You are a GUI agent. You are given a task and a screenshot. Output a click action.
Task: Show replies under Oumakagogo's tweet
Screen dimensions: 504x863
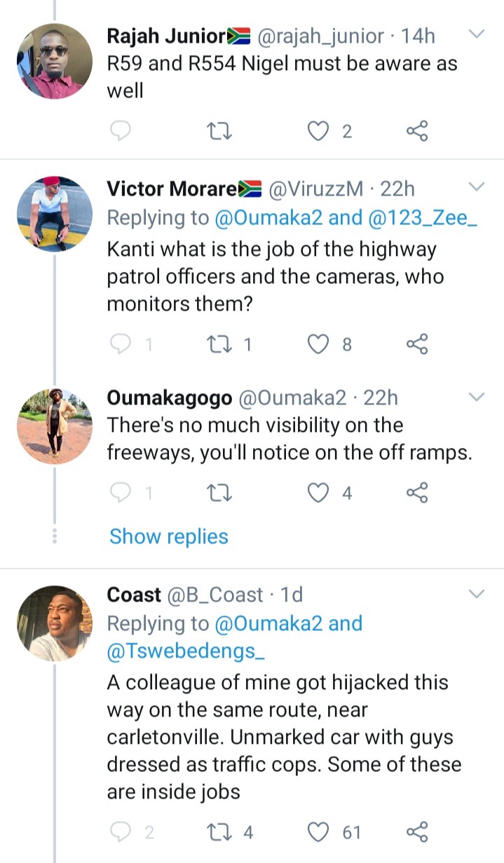click(x=169, y=536)
